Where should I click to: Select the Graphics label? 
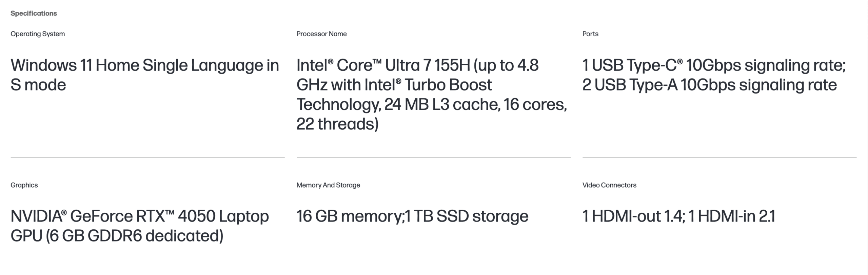click(x=24, y=185)
